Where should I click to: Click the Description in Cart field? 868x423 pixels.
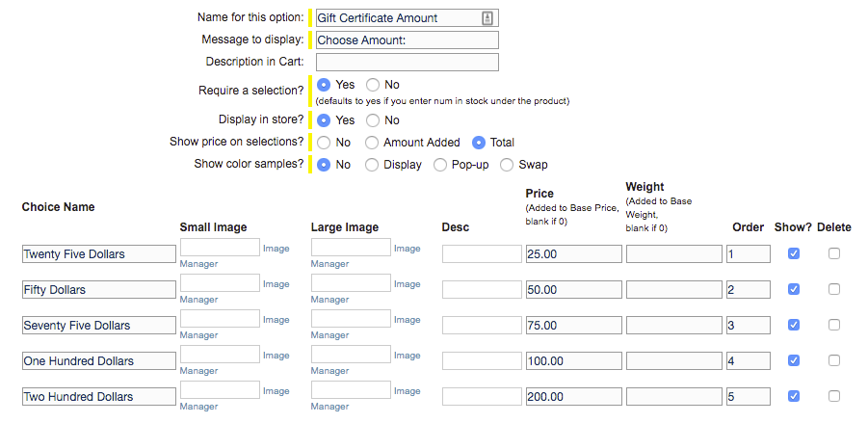click(x=407, y=62)
